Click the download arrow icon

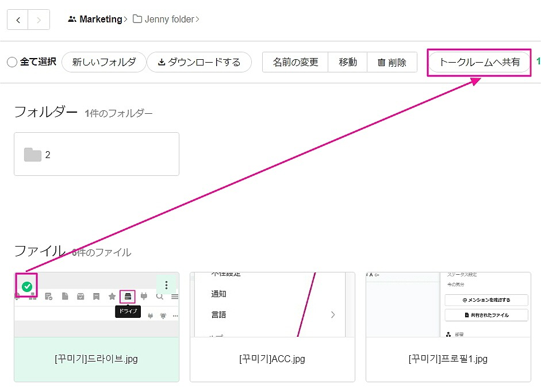click(162, 62)
